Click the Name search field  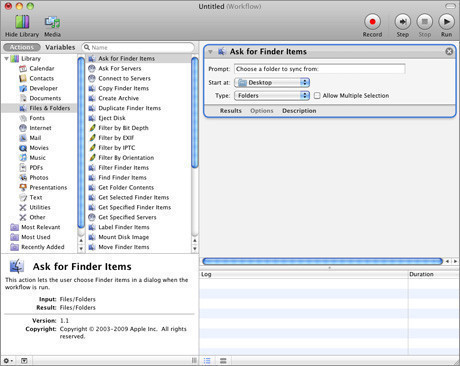tap(138, 47)
